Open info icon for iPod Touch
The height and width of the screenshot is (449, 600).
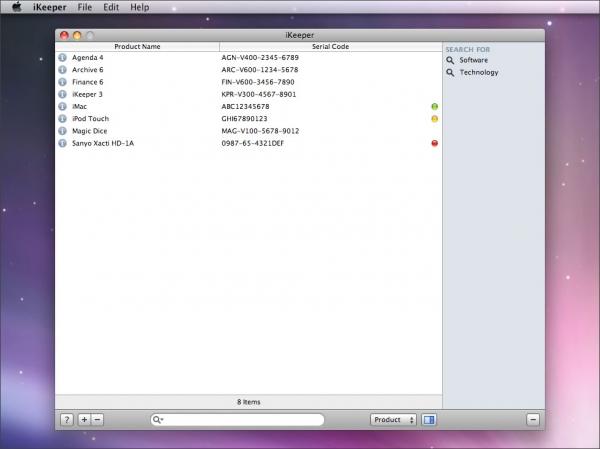[x=62, y=119]
